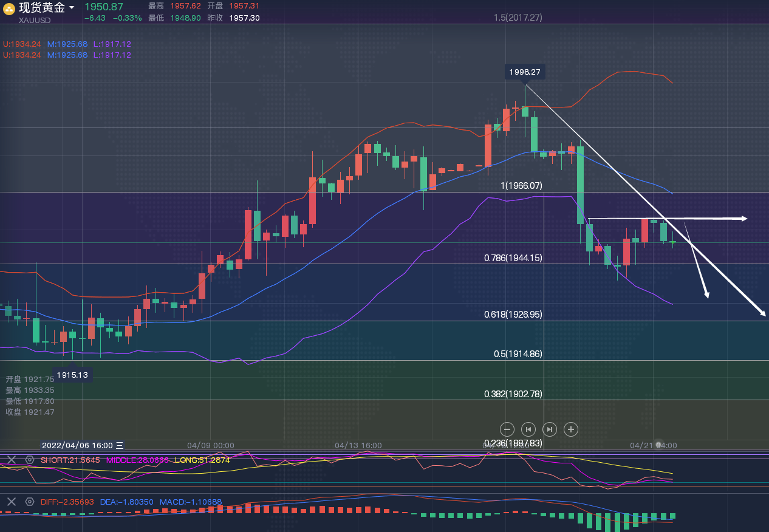Select the 1(1966.07) Fibonacci level label
Screen dimensions: 769x532
(521, 186)
